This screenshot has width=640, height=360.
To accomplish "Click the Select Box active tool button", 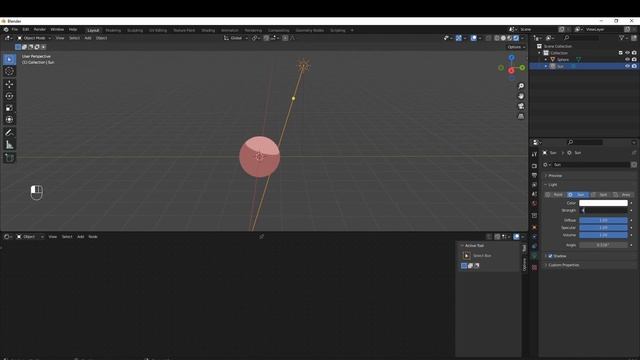I will click(467, 256).
